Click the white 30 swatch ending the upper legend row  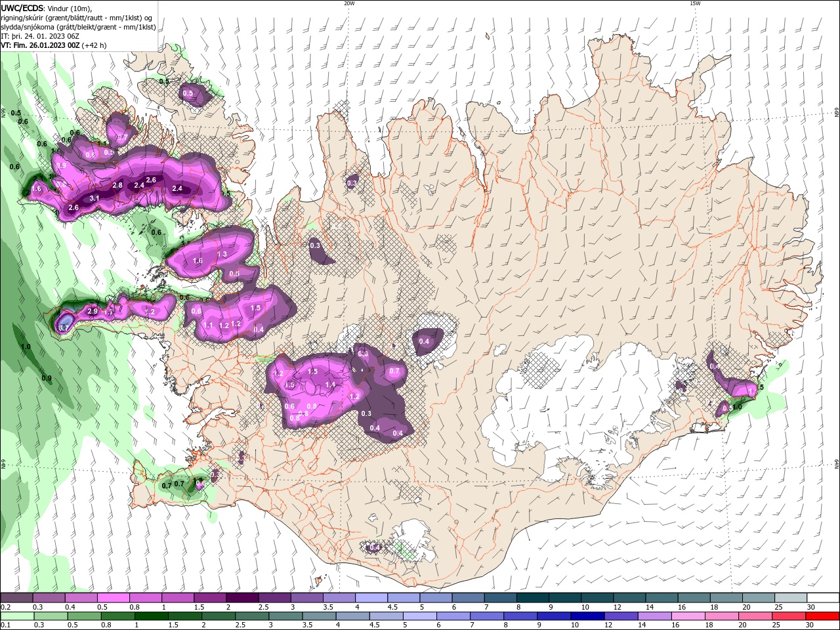(x=823, y=598)
